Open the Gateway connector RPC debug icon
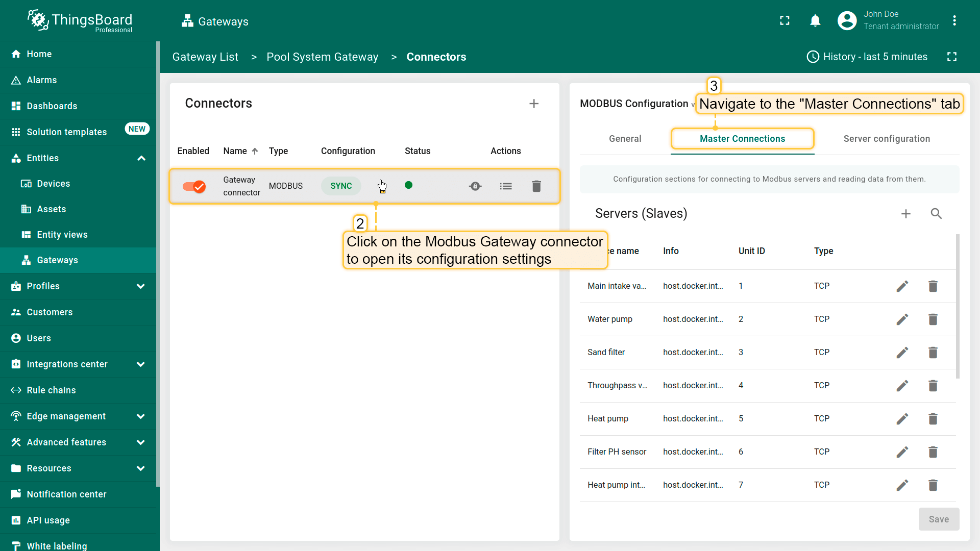The image size is (980, 551). point(475,186)
